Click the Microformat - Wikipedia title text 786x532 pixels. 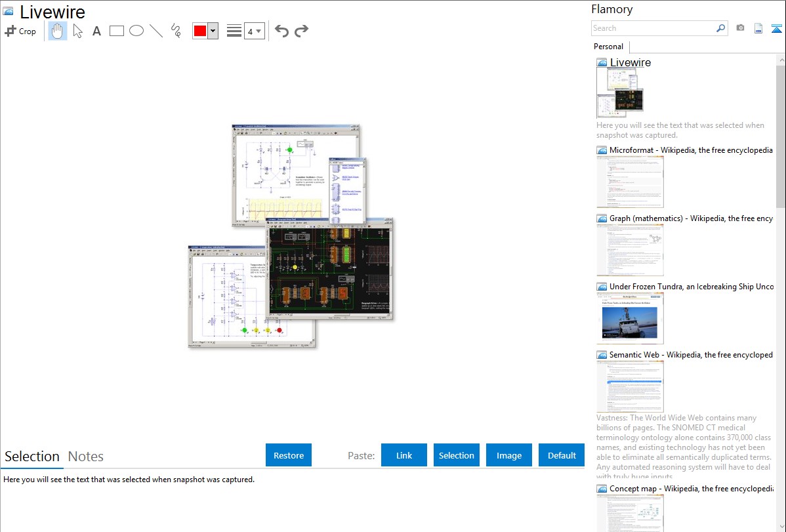click(x=691, y=150)
